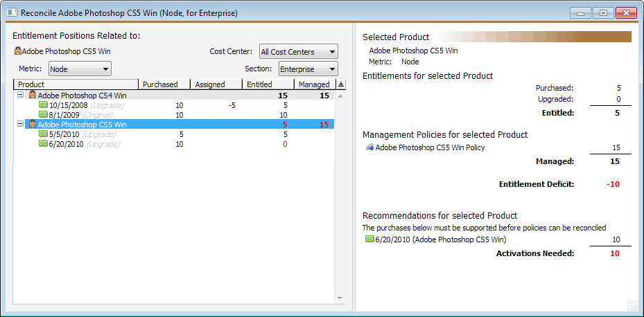The image size is (644, 317).
Task: Click the recommended 6/20/2010 purchase icon
Action: coord(369,239)
